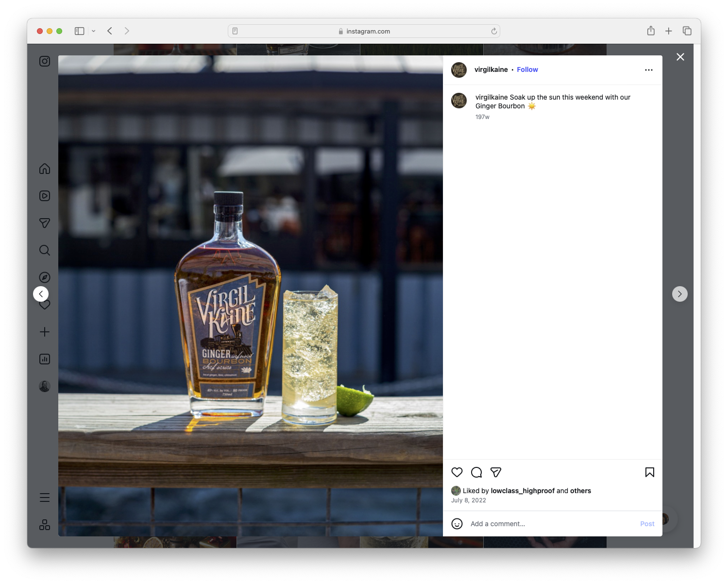Open the post options menu
Image resolution: width=728 pixels, height=584 pixels.
tap(649, 69)
